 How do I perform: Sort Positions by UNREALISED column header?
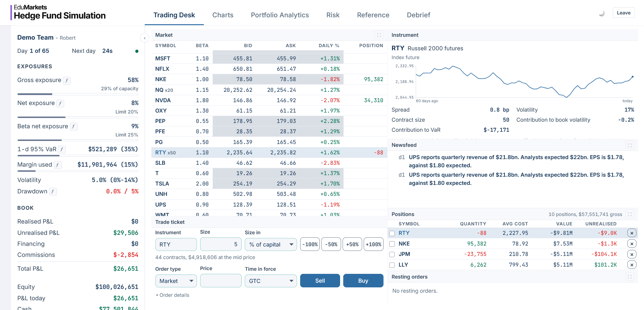click(601, 224)
